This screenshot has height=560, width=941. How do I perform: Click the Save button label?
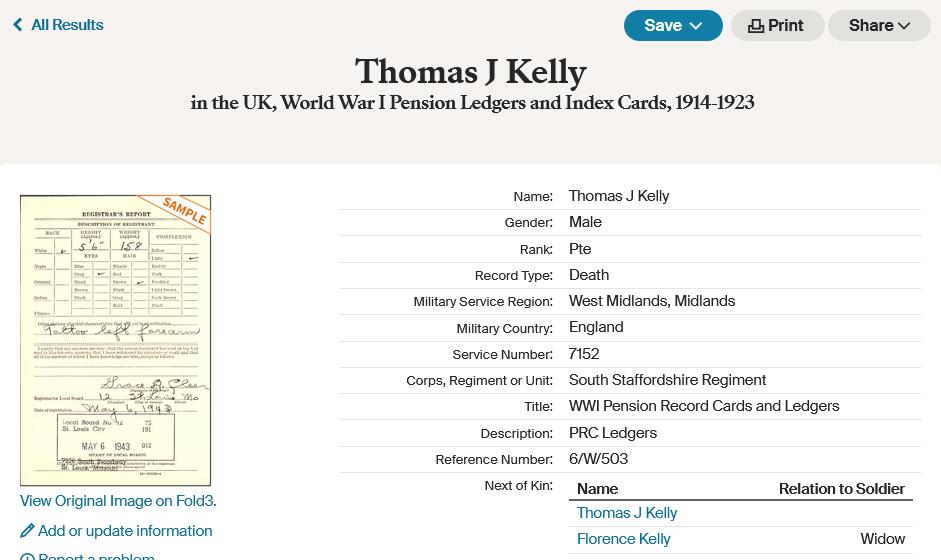click(662, 26)
